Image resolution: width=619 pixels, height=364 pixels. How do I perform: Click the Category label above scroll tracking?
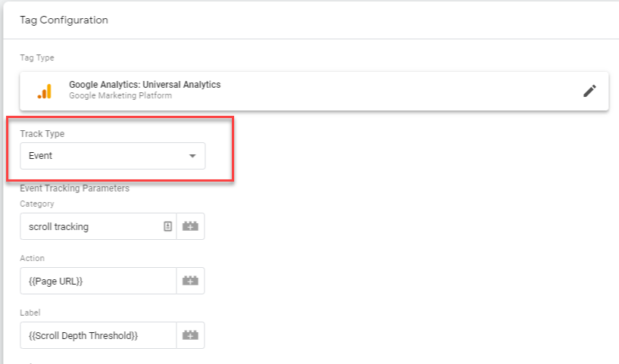point(37,204)
